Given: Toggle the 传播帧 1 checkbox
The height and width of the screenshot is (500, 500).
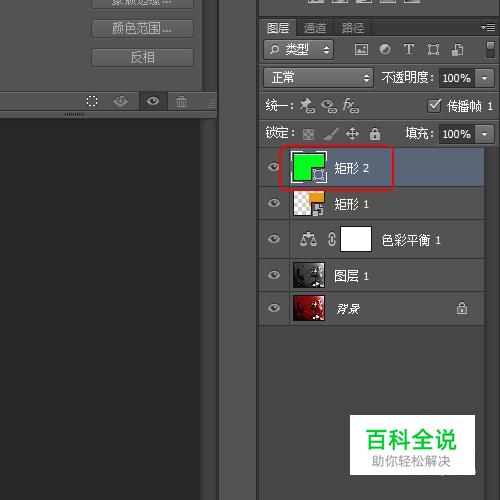Looking at the screenshot, I should (434, 106).
